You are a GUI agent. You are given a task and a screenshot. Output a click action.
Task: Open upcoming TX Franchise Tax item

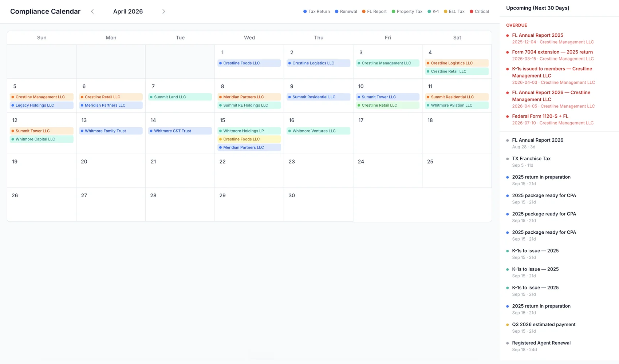pos(559,162)
